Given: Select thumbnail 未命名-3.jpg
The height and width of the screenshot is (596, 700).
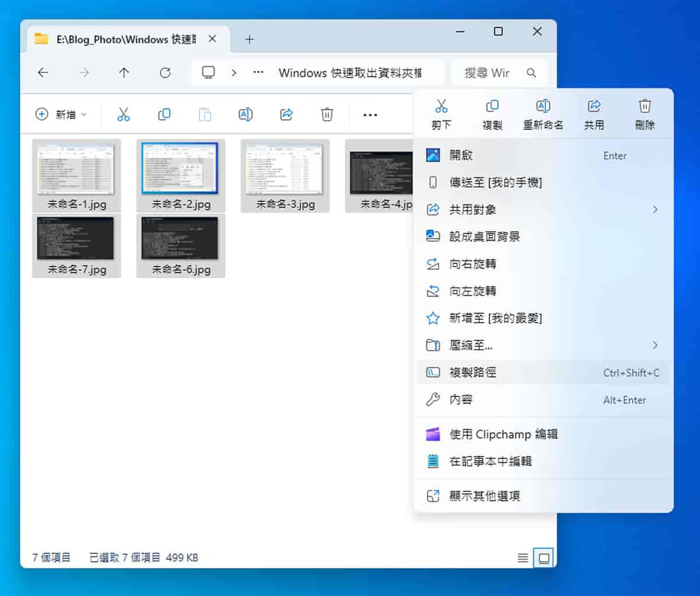Looking at the screenshot, I should 285,175.
